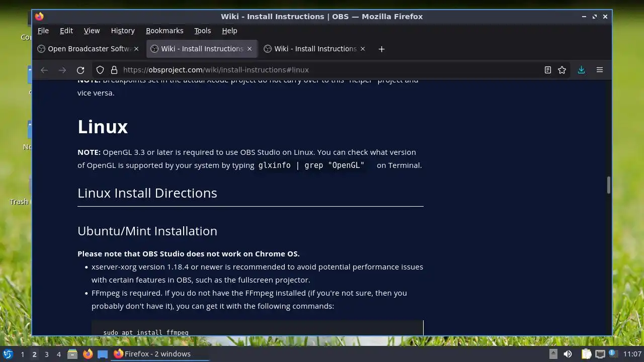644x362 pixels.
Task: Open the Firefox hamburger application menu
Action: pyautogui.click(x=600, y=70)
